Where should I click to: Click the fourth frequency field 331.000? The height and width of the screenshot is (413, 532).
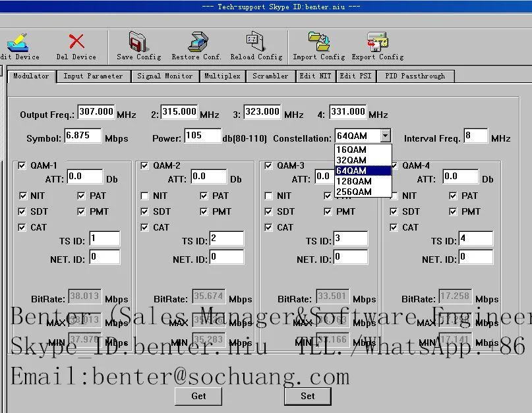click(x=348, y=111)
